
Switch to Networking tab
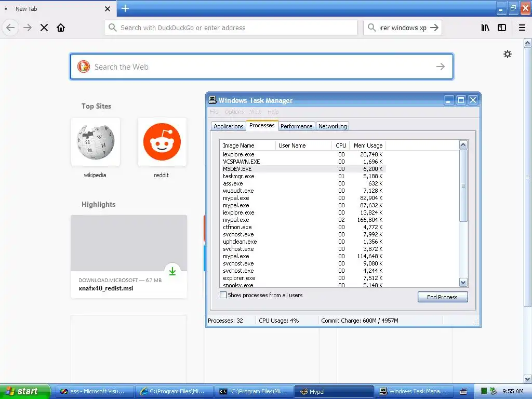coord(332,126)
